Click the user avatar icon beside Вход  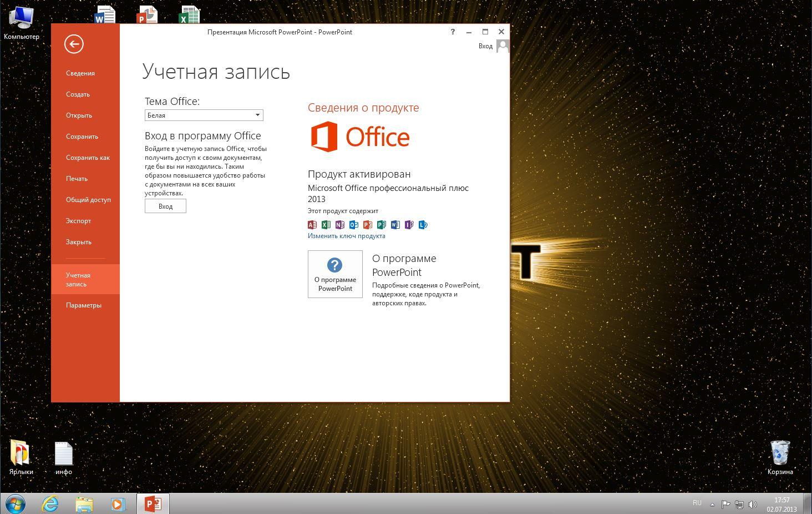(x=503, y=46)
